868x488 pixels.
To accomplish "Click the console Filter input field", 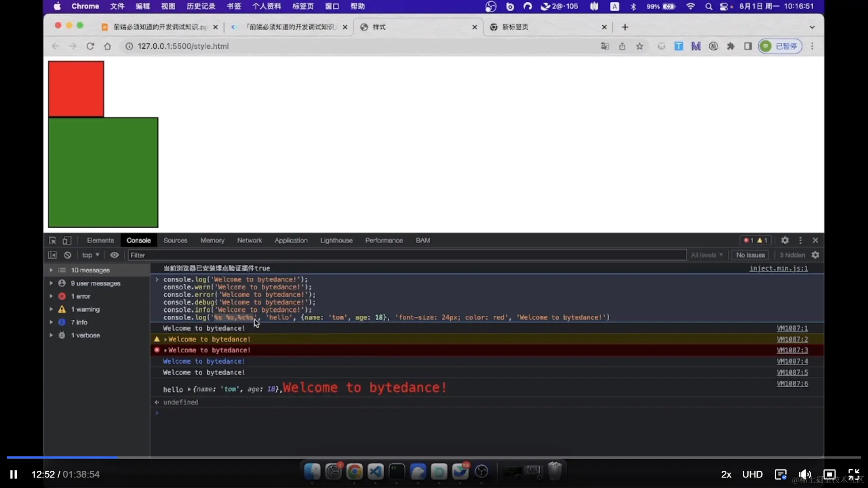I will [407, 255].
